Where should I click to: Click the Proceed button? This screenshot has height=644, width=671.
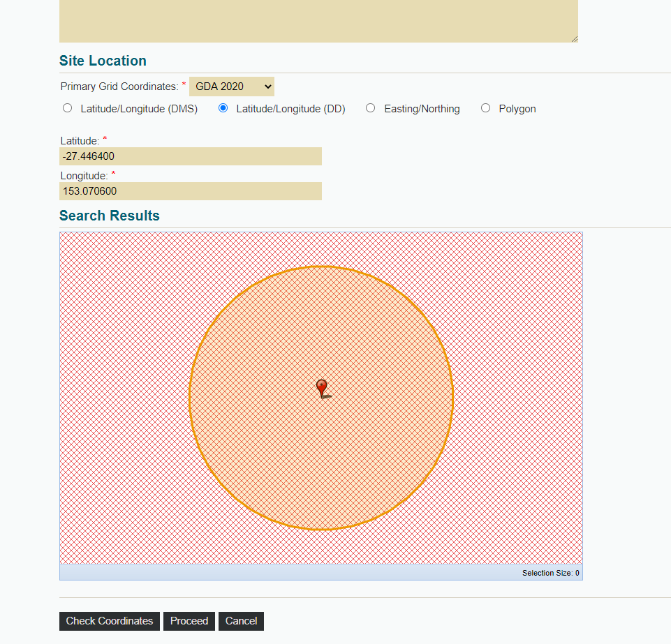point(189,621)
